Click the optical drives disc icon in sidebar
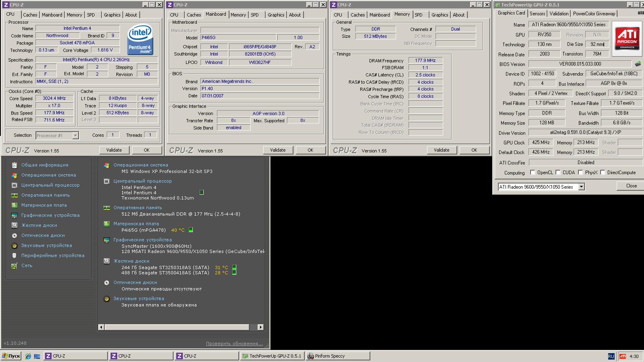 (14, 235)
